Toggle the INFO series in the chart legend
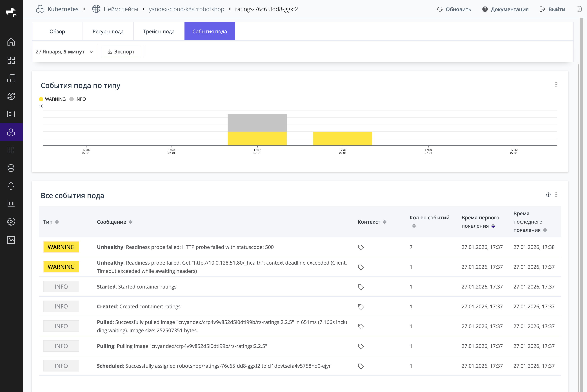This screenshot has width=587, height=392. coord(78,99)
